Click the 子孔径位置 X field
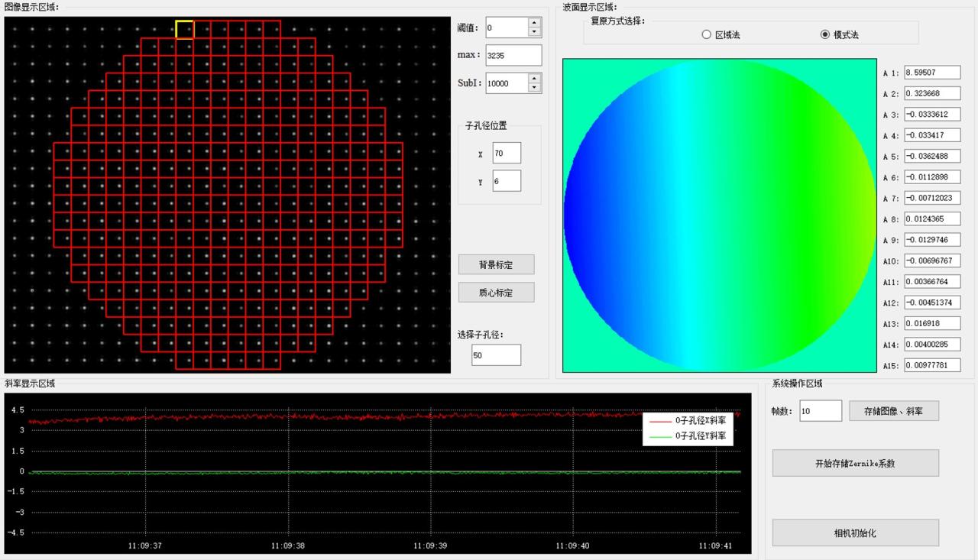Viewport: 978px width, 560px height. click(x=507, y=153)
